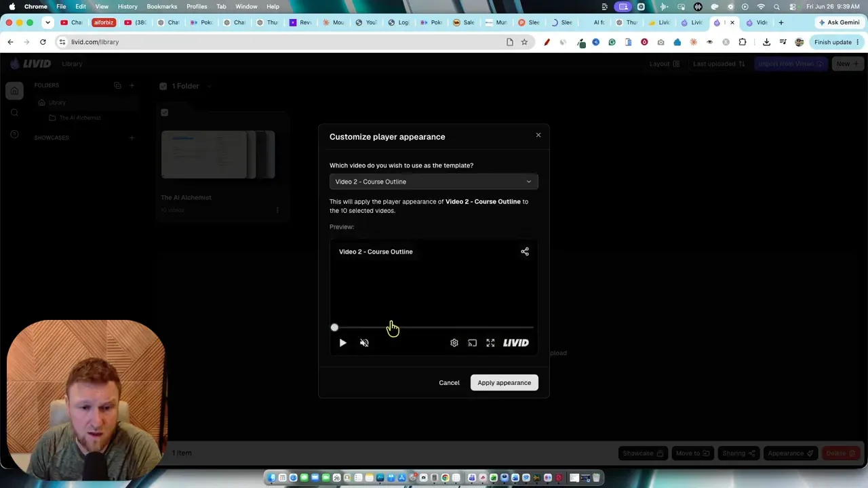
Task: Open the Chrome tab search dropdown
Action: coord(47,22)
